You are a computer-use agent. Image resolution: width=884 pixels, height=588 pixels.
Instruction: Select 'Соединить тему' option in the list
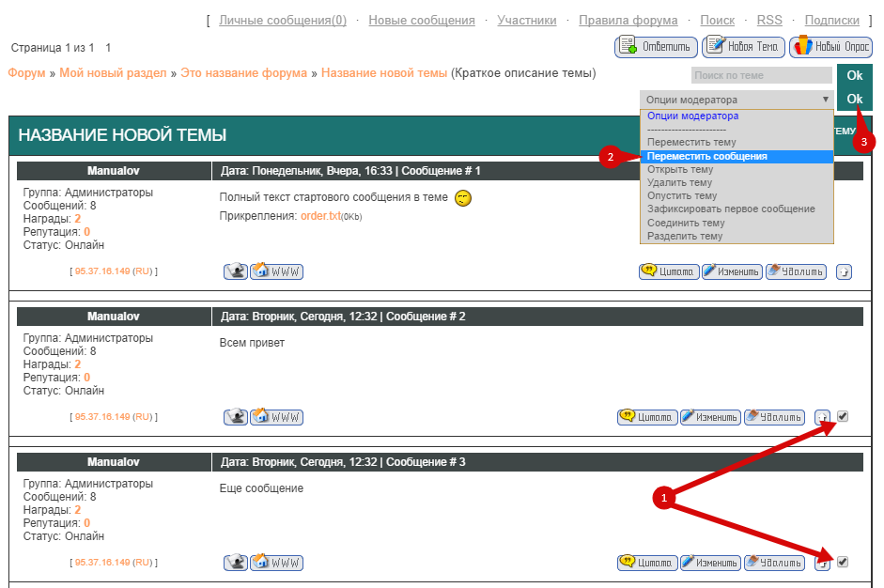click(686, 224)
